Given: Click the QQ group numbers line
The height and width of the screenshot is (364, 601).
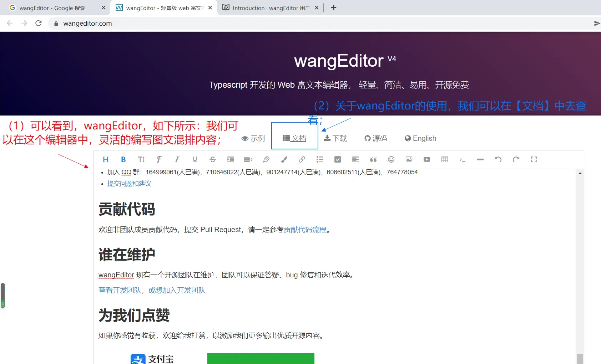Looking at the screenshot, I should (262, 172).
